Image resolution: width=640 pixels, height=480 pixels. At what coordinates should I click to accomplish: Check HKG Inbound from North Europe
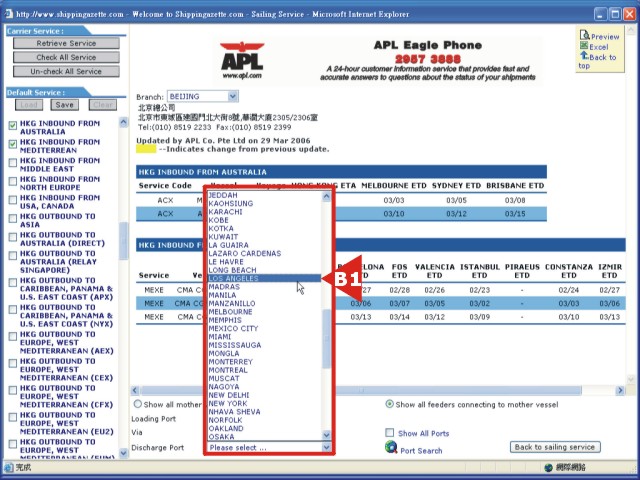coord(13,181)
